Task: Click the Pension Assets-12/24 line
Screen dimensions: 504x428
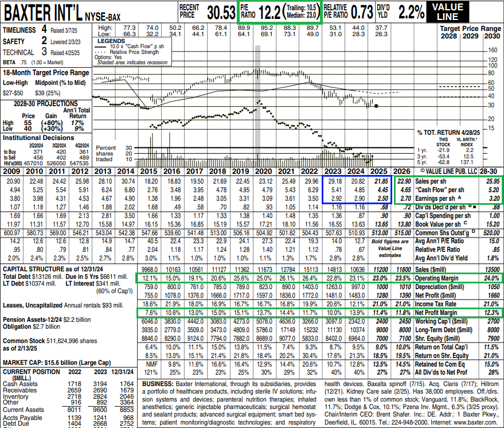Action: pos(46,320)
